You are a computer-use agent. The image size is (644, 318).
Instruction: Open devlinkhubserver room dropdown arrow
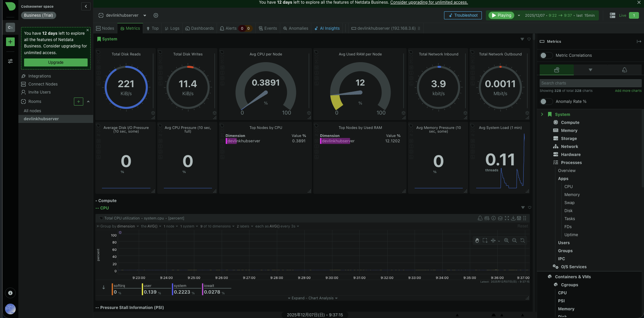(145, 15)
